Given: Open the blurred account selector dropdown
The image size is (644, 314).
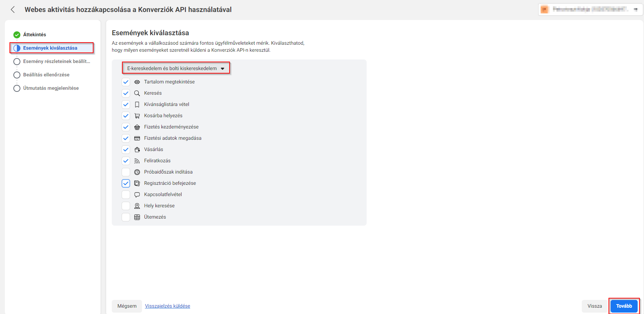Looking at the screenshot, I should click(x=591, y=10).
